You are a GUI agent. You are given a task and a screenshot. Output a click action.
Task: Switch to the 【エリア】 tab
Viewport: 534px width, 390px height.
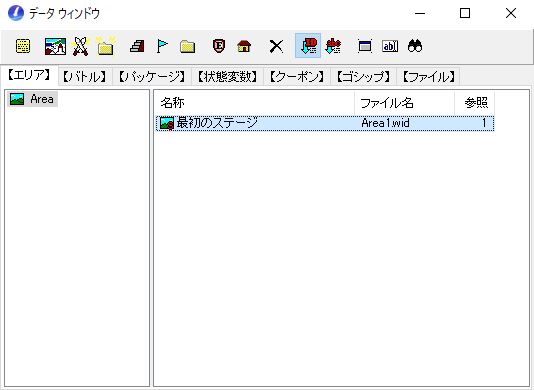29,75
